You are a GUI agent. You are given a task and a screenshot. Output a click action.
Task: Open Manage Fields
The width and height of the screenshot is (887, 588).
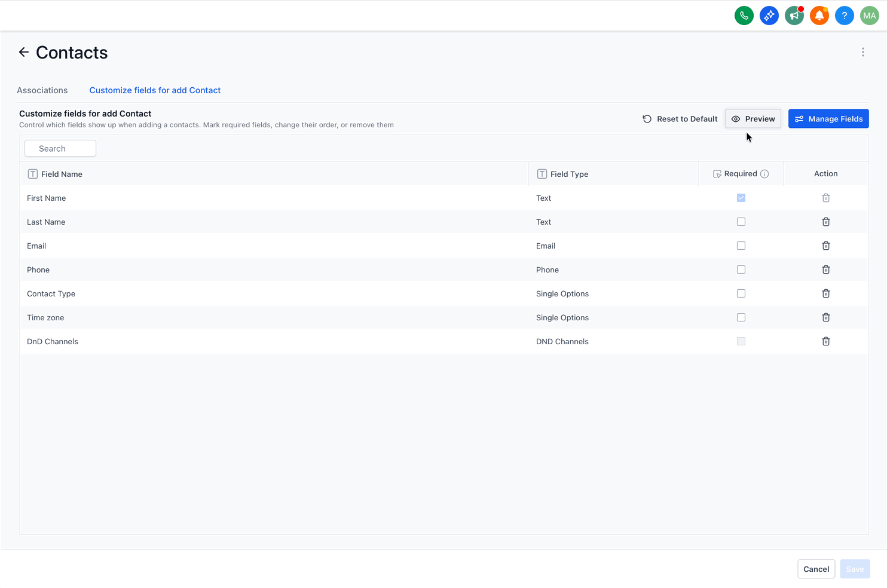[828, 119]
